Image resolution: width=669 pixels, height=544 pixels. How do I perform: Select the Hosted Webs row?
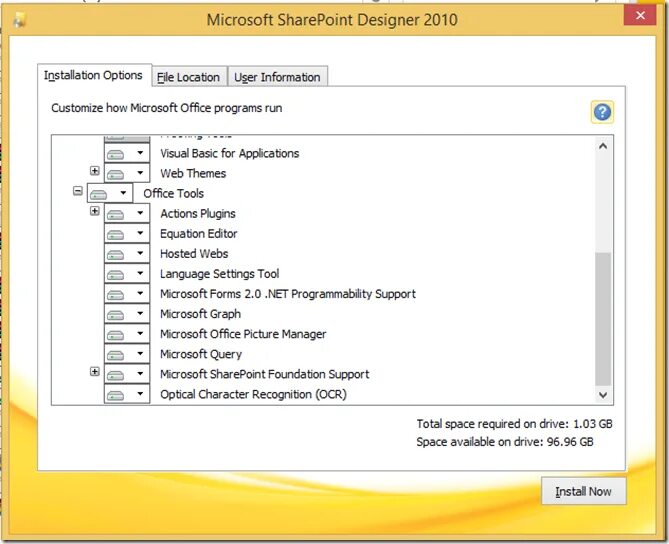[x=194, y=253]
